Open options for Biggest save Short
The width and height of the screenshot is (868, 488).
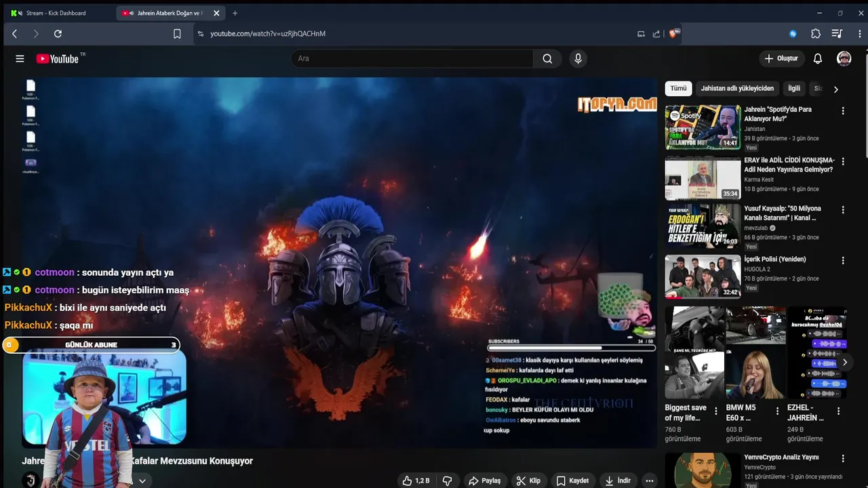pyautogui.click(x=716, y=411)
